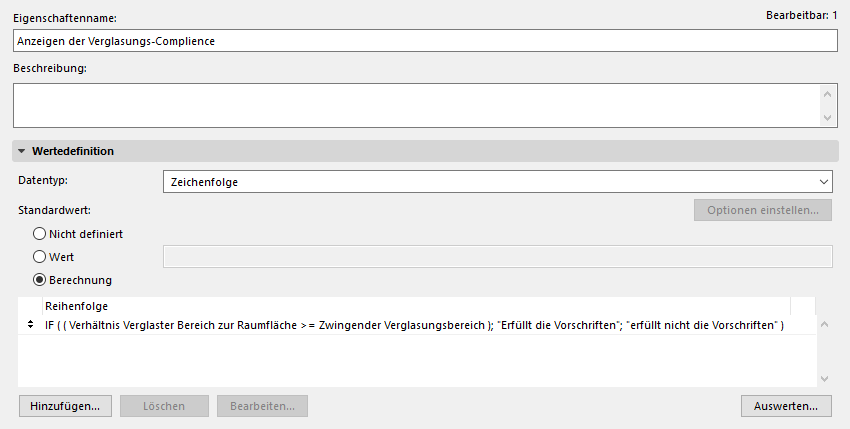The height and width of the screenshot is (429, 850).
Task: Select the IF formula expression row
Action: [x=414, y=326]
